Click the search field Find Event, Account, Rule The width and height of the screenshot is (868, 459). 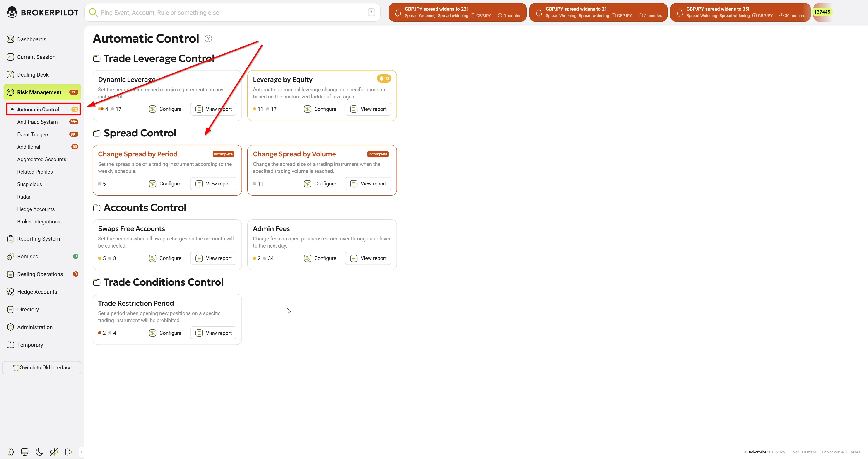pos(232,12)
